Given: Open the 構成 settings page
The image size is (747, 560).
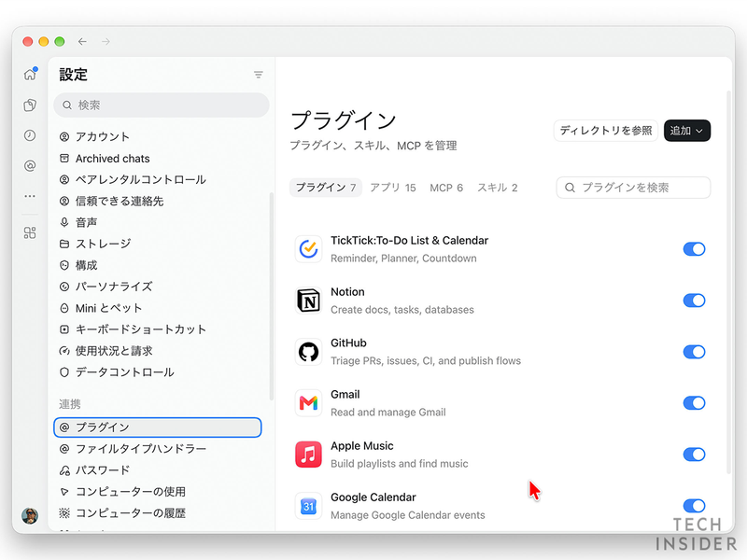Looking at the screenshot, I should tap(158, 265).
